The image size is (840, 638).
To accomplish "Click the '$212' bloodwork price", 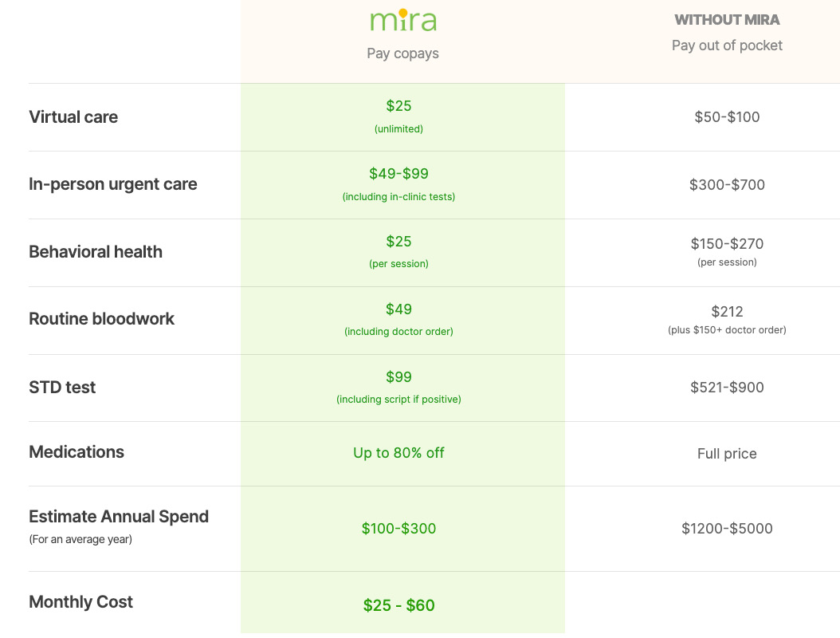I will 727,312.
